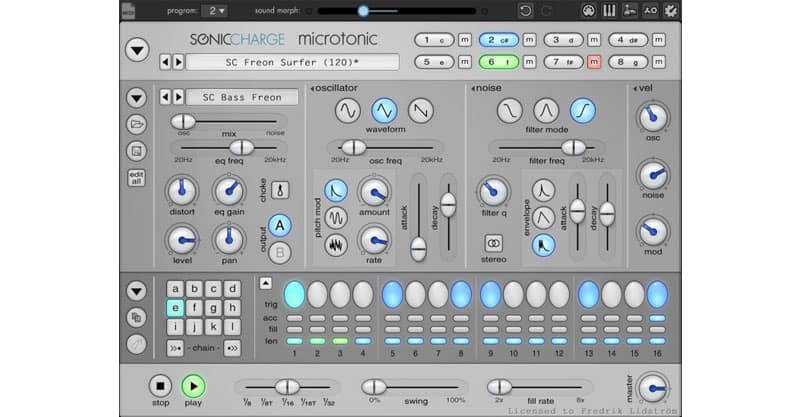Click the chain start icon
Image resolution: width=800 pixels, height=417 pixels.
[175, 348]
